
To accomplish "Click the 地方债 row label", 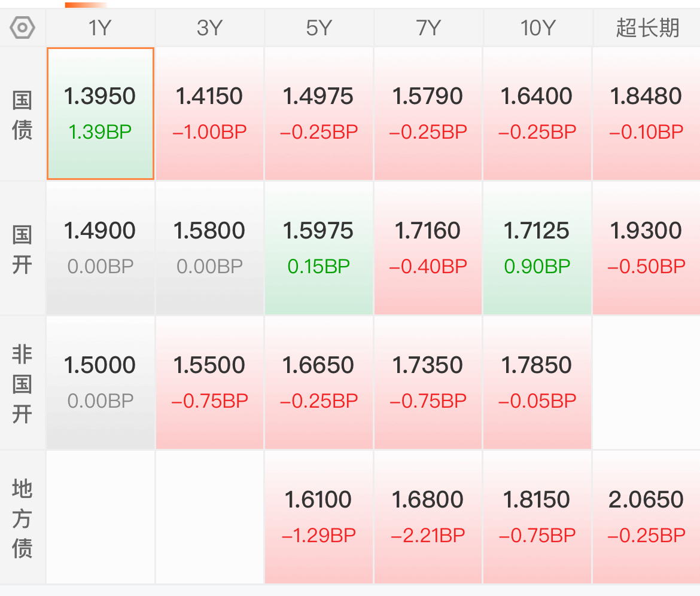I will (x=23, y=518).
